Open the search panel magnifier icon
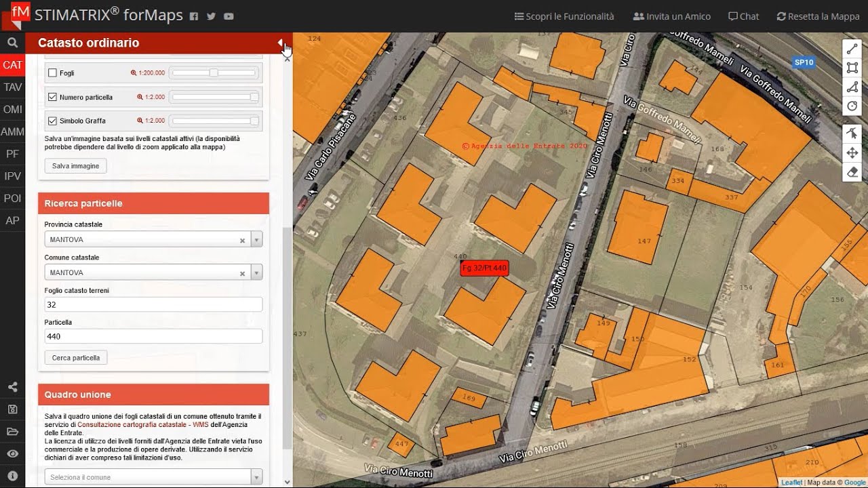Image resolution: width=868 pixels, height=488 pixels. [x=12, y=43]
